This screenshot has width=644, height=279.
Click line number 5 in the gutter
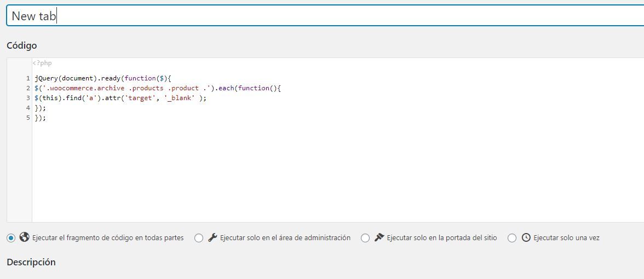pyautogui.click(x=28, y=118)
